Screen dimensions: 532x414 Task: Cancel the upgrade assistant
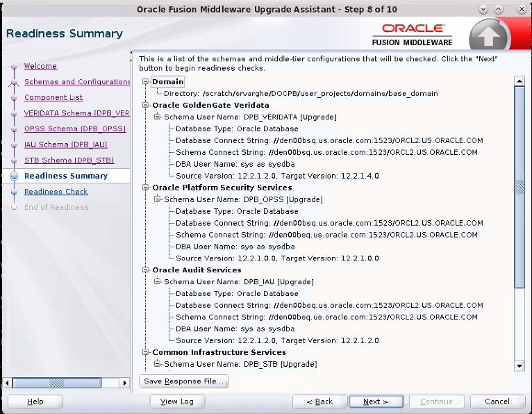[x=497, y=401]
